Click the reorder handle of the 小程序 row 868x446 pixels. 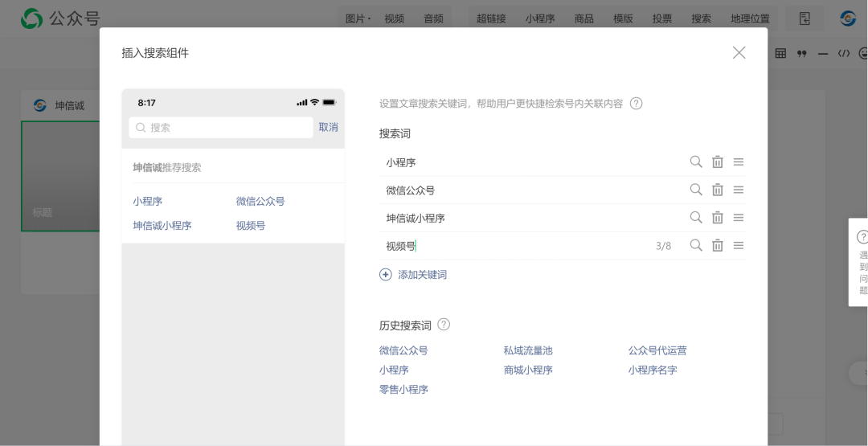click(739, 162)
